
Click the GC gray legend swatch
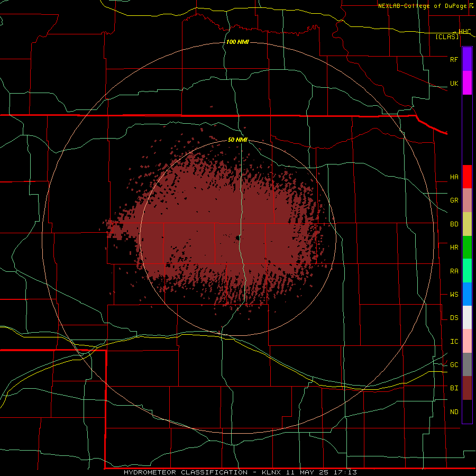tap(467, 364)
